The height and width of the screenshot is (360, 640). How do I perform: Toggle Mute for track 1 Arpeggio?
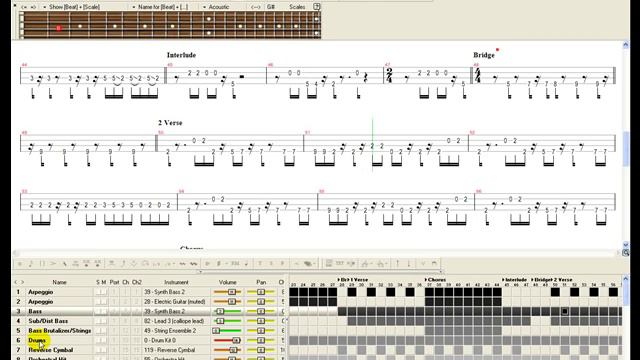tap(104, 292)
